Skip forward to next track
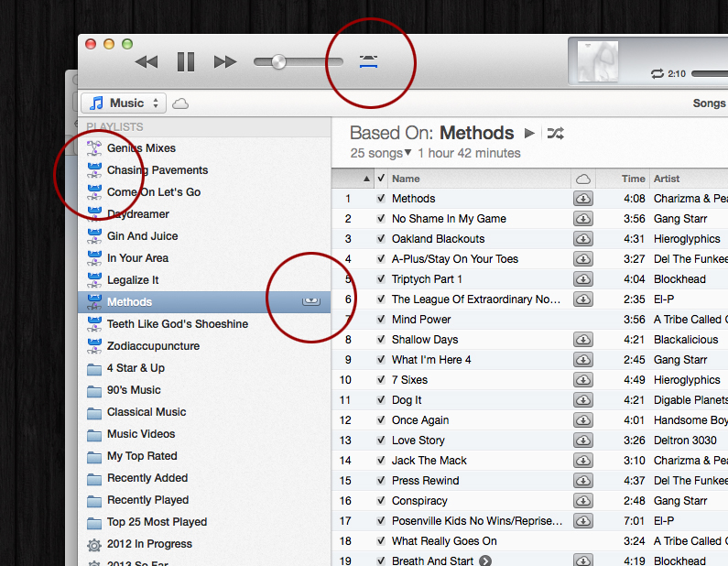This screenshot has width=728, height=566. (x=225, y=61)
